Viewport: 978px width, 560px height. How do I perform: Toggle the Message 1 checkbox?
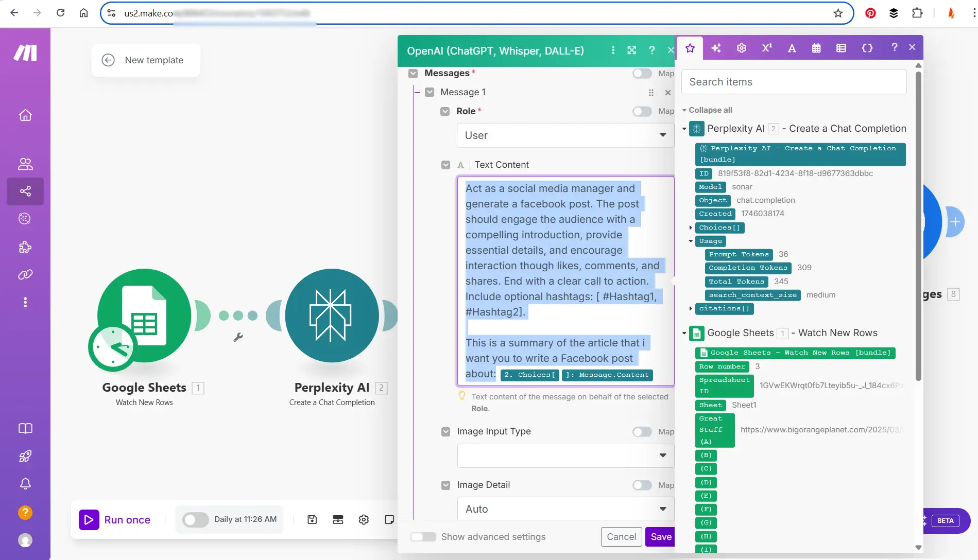point(430,93)
